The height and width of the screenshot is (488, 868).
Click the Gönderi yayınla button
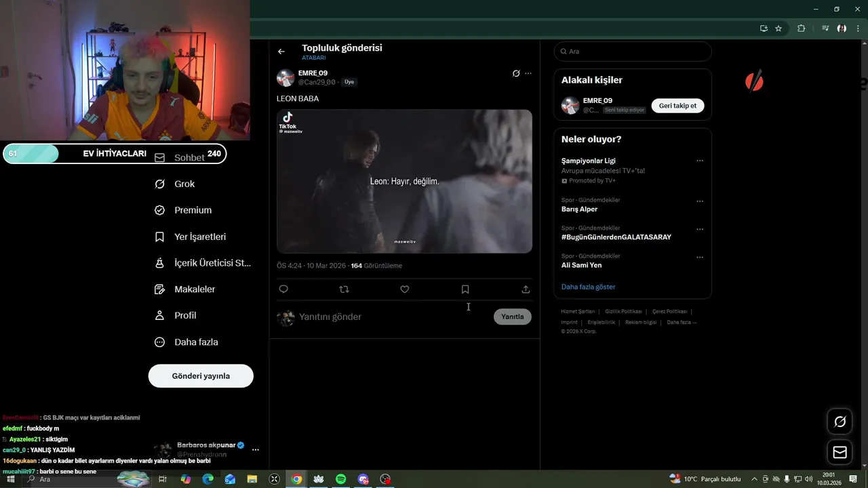201,376
